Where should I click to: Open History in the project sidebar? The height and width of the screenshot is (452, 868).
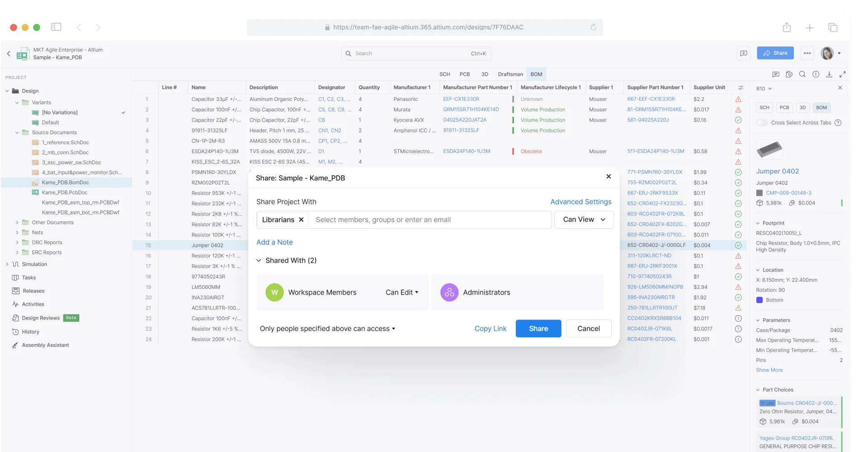(x=30, y=332)
